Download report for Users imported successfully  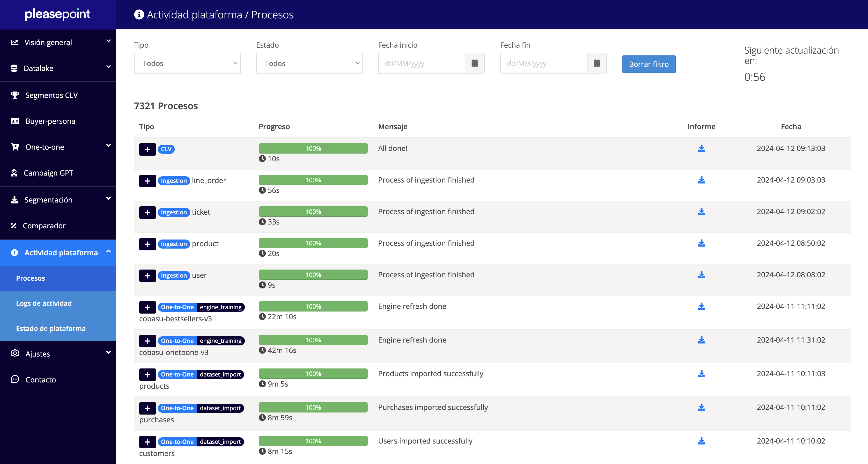point(701,441)
